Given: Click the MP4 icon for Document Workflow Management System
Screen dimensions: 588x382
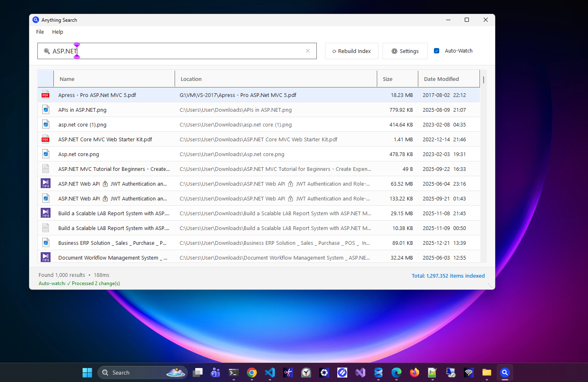Looking at the screenshot, I should [x=45, y=257].
